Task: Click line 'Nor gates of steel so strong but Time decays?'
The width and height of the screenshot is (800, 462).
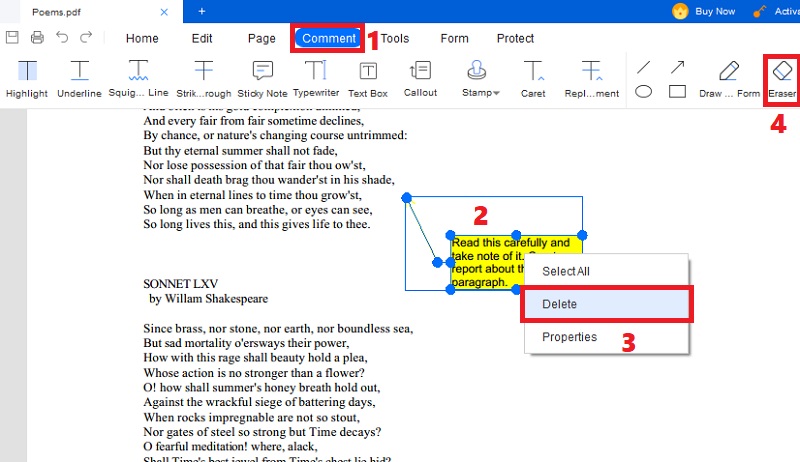Action: [x=262, y=432]
